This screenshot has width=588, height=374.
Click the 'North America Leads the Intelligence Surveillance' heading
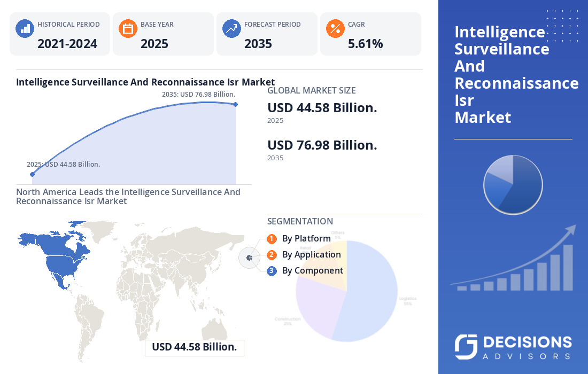coord(128,197)
